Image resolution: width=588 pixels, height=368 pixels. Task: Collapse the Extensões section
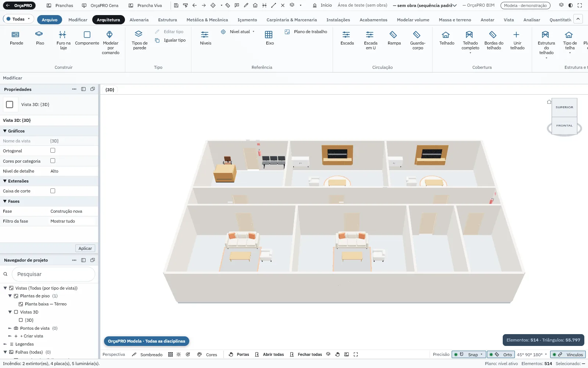tap(5, 181)
